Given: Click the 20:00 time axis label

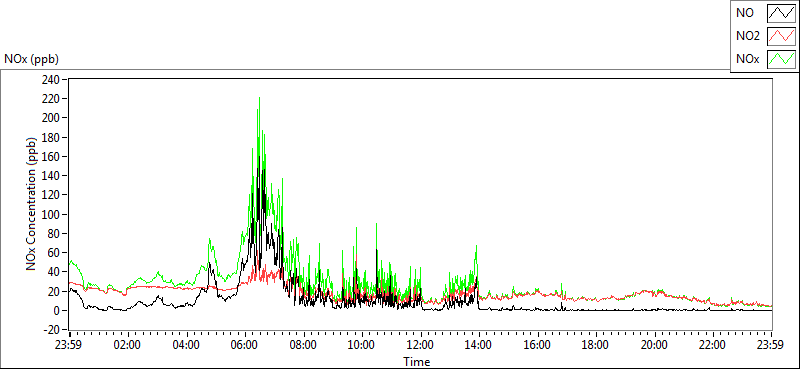Looking at the screenshot, I should click(655, 344).
